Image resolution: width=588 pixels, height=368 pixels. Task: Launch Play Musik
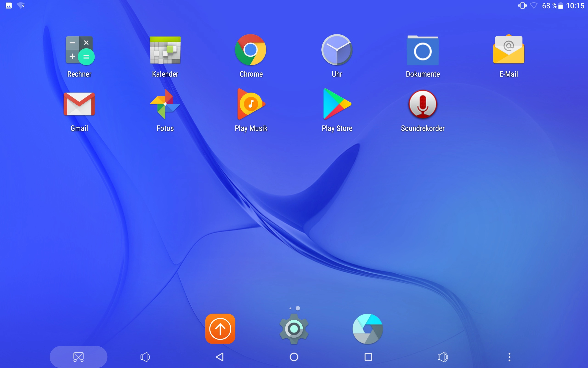[x=251, y=104]
